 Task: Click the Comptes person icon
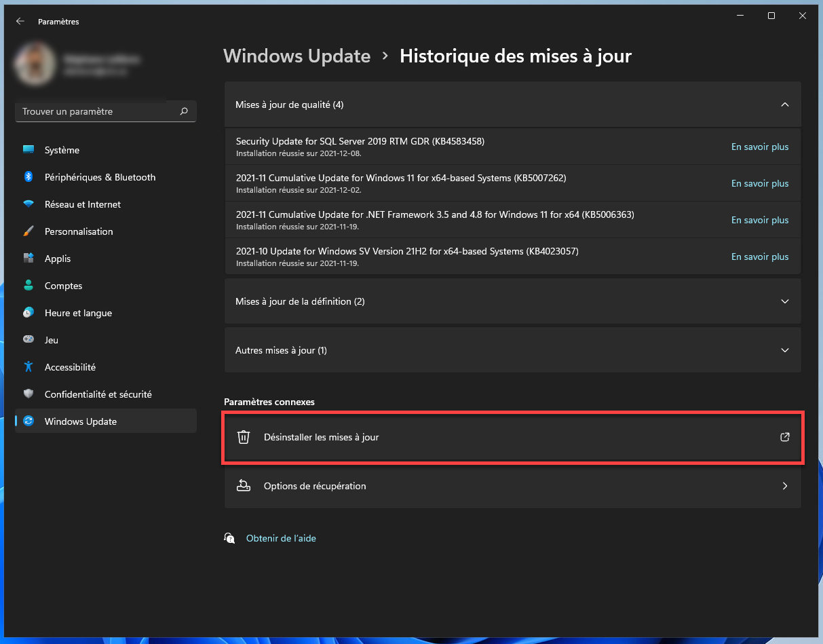coord(28,286)
